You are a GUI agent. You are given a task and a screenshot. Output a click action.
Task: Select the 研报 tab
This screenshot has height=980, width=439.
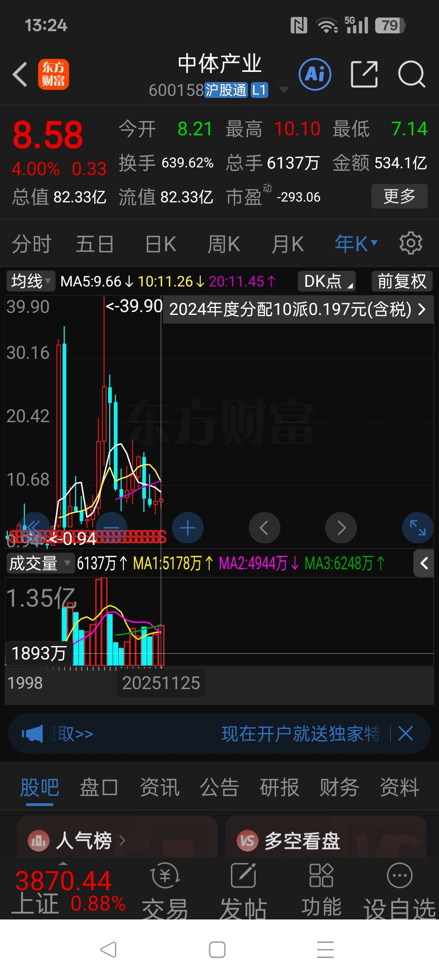tap(279, 787)
